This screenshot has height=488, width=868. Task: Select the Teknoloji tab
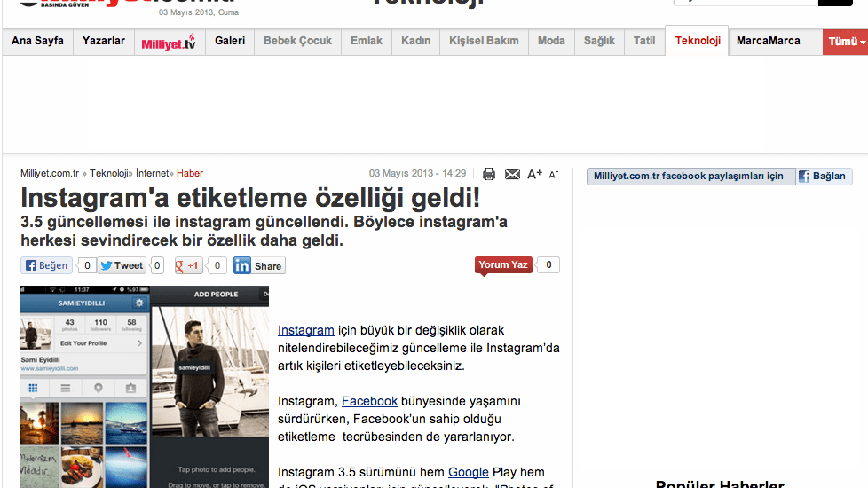pos(698,41)
